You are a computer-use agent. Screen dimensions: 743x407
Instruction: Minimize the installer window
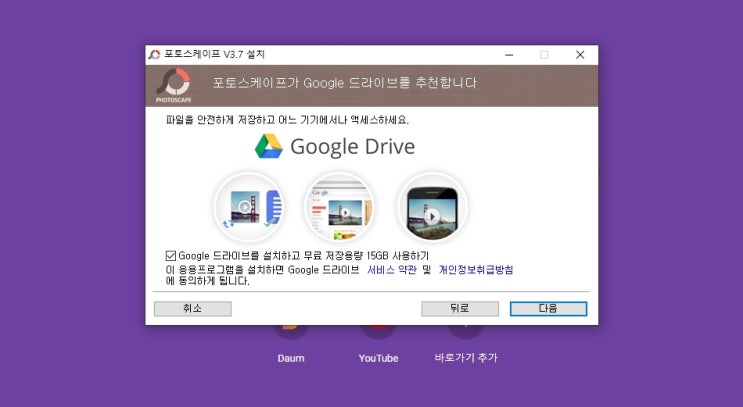[509, 55]
